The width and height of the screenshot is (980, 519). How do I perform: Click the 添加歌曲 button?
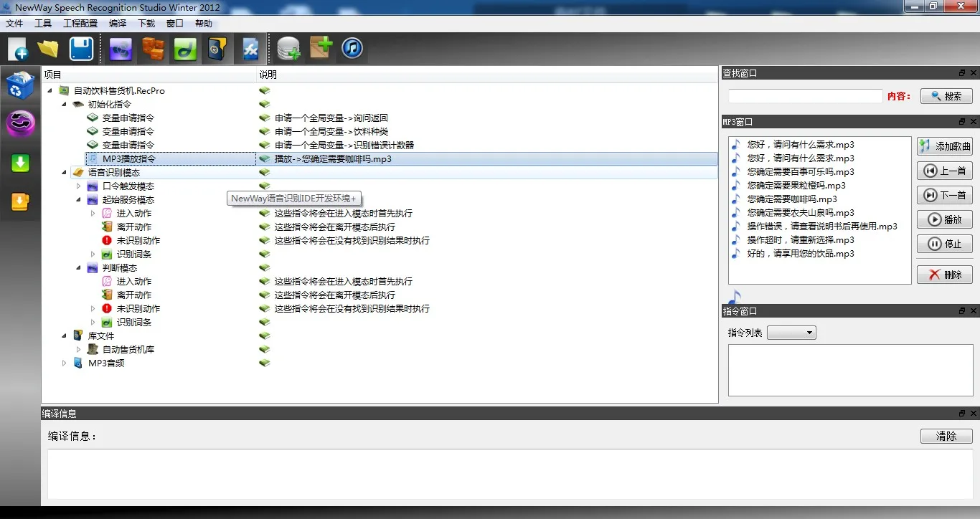point(945,146)
